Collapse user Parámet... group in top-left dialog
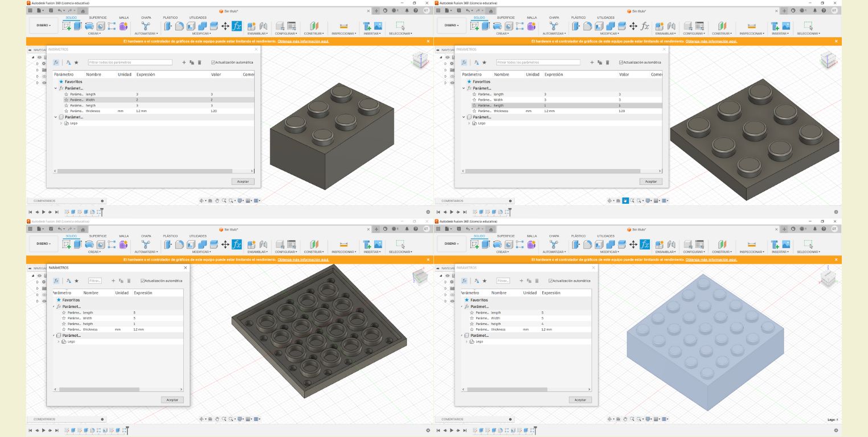The image size is (868, 437). click(56, 88)
